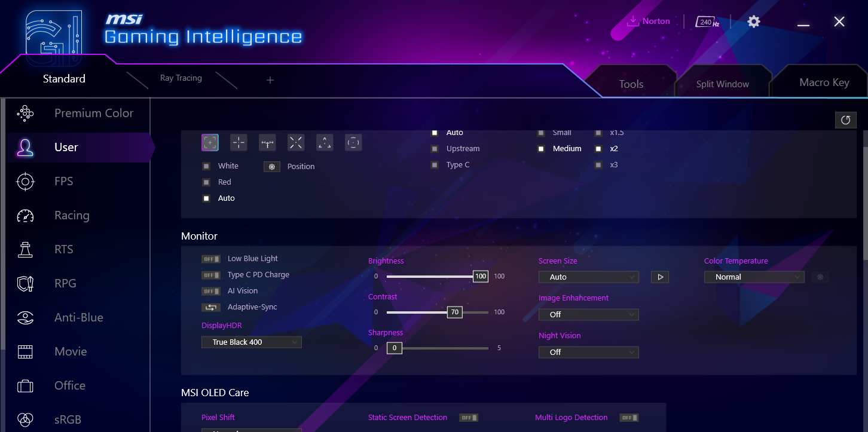The height and width of the screenshot is (432, 868).
Task: Open the Image Enhancement dropdown
Action: 589,314
